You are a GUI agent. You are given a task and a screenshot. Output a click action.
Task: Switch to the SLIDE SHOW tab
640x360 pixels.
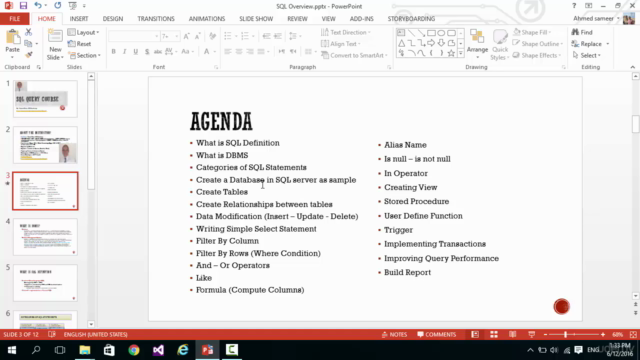256,19
